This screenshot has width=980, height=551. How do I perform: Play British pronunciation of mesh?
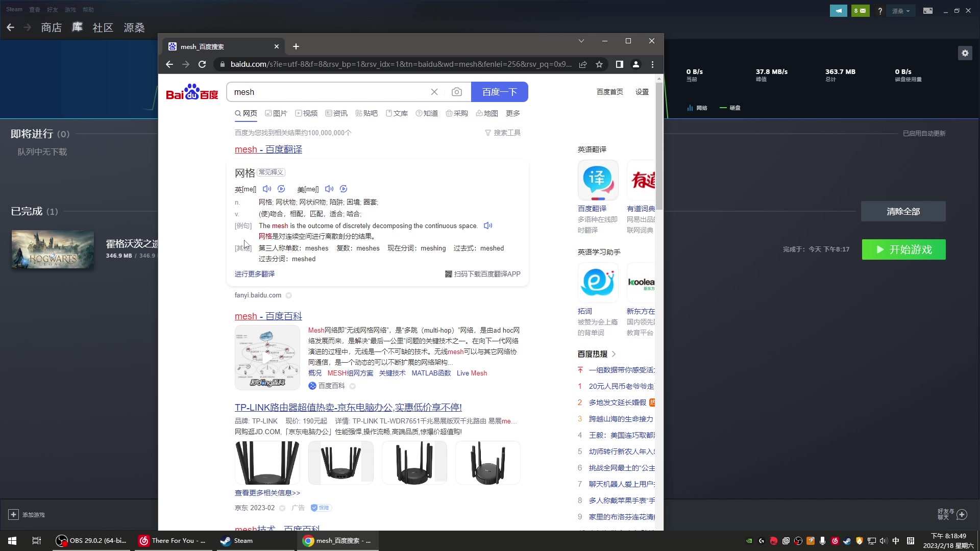(267, 189)
